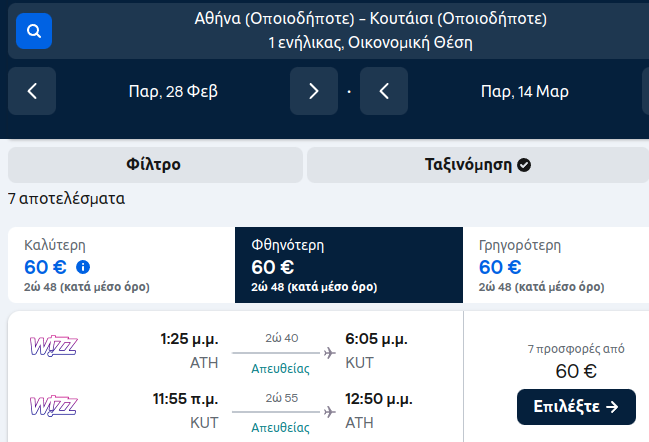Click return flight Wizz airline logo

point(54,407)
